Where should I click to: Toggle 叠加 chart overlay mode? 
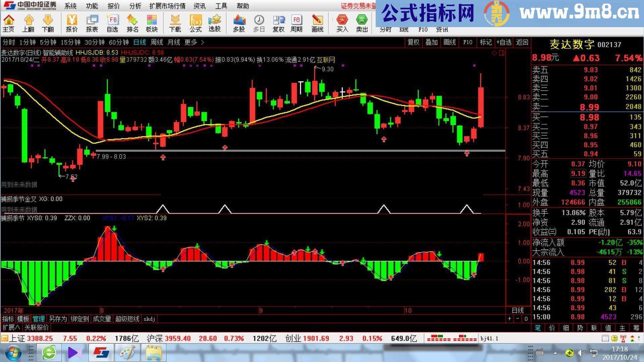point(431,43)
